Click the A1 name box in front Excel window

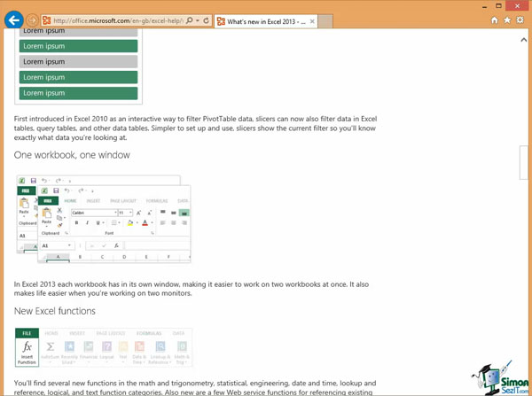[57, 245]
